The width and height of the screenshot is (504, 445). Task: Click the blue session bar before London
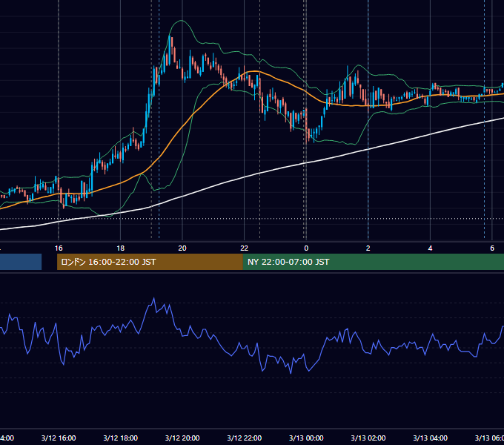tap(21, 262)
